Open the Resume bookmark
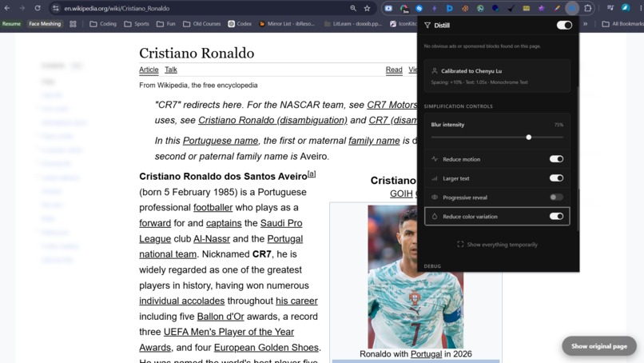This screenshot has height=363, width=644. click(11, 24)
